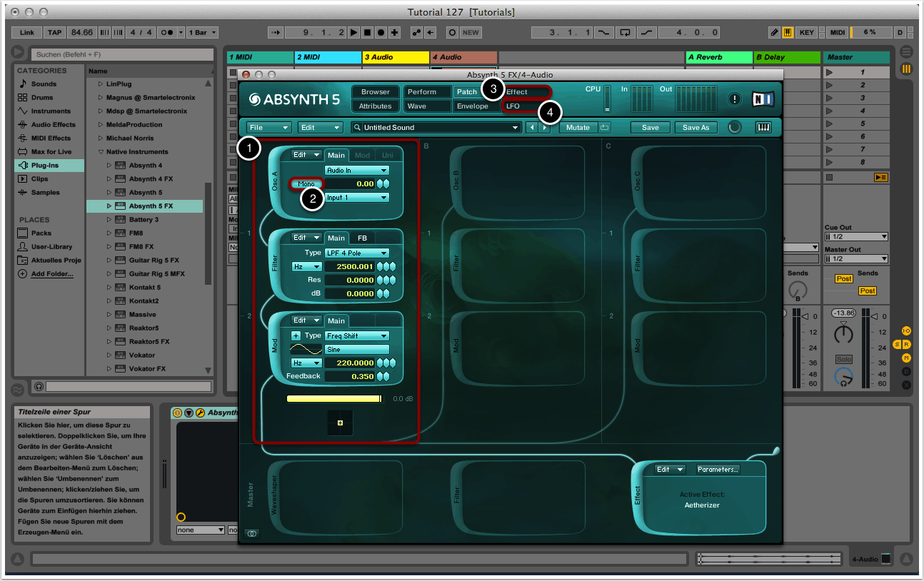924x581 pixels.
Task: Toggle the KEY mapping mode button
Action: point(806,33)
